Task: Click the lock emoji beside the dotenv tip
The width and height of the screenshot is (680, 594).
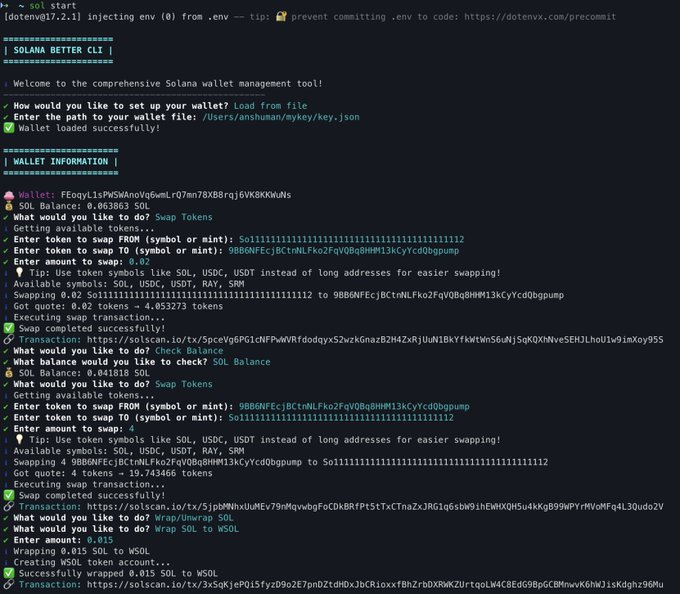Action: click(x=281, y=16)
